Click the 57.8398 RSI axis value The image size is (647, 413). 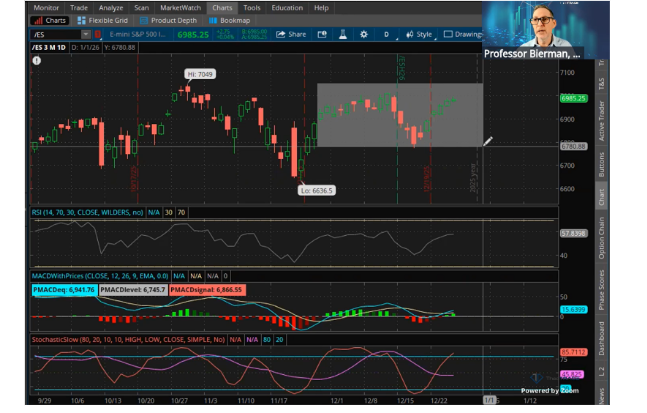click(574, 234)
